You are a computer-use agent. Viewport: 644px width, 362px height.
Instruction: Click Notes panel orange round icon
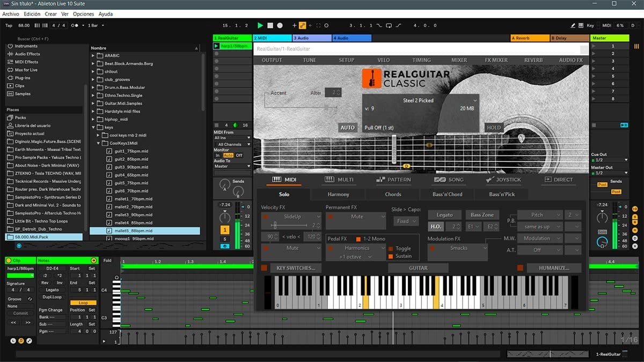(x=94, y=260)
